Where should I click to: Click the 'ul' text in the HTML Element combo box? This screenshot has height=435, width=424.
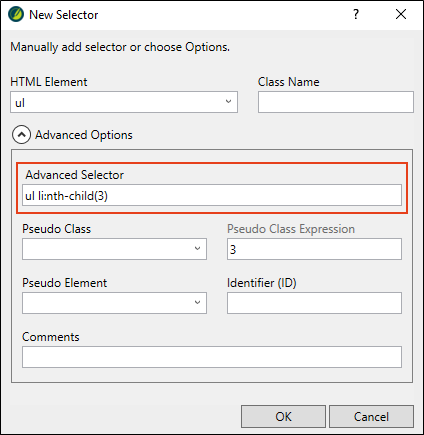pos(20,103)
